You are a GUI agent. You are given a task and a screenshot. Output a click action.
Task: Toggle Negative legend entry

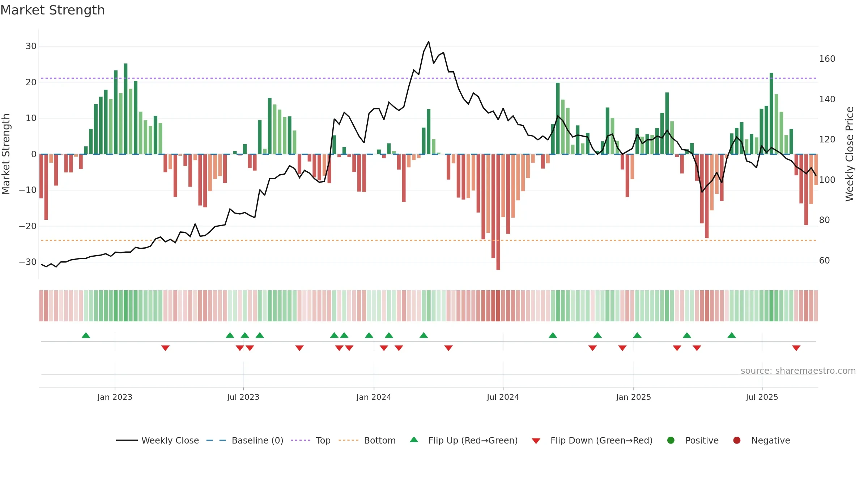click(761, 440)
